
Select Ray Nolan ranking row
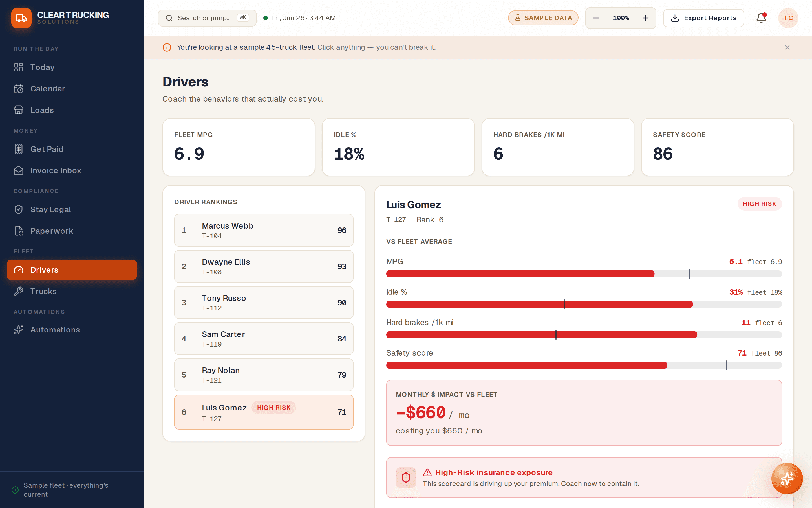[264, 375]
